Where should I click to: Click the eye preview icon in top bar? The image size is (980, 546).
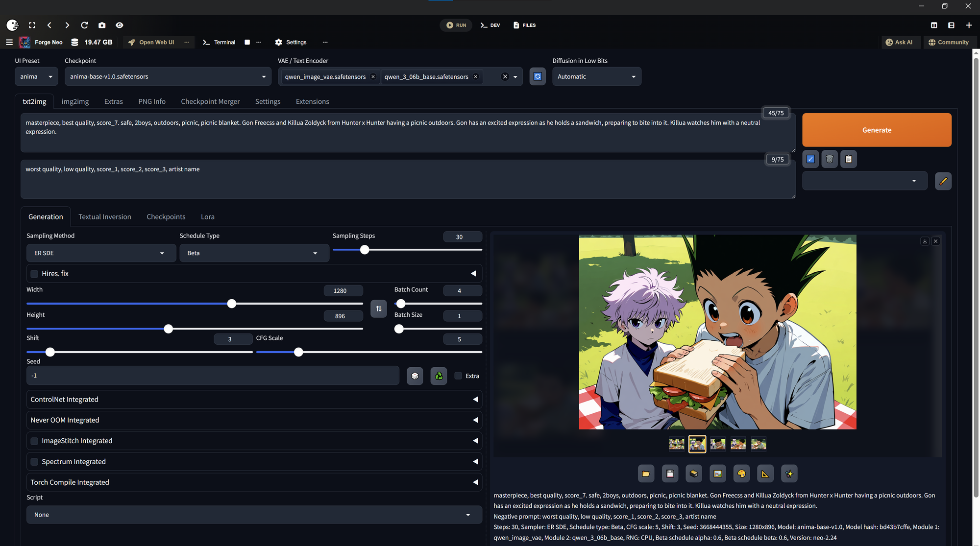[120, 25]
